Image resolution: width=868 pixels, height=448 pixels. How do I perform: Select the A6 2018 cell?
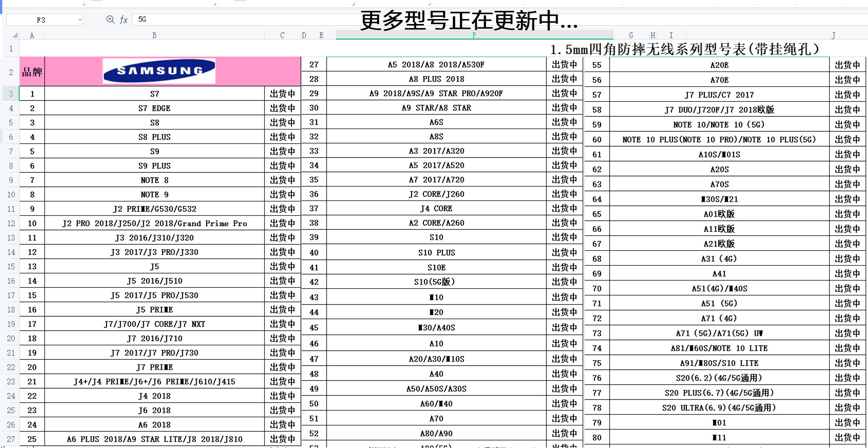click(154, 425)
